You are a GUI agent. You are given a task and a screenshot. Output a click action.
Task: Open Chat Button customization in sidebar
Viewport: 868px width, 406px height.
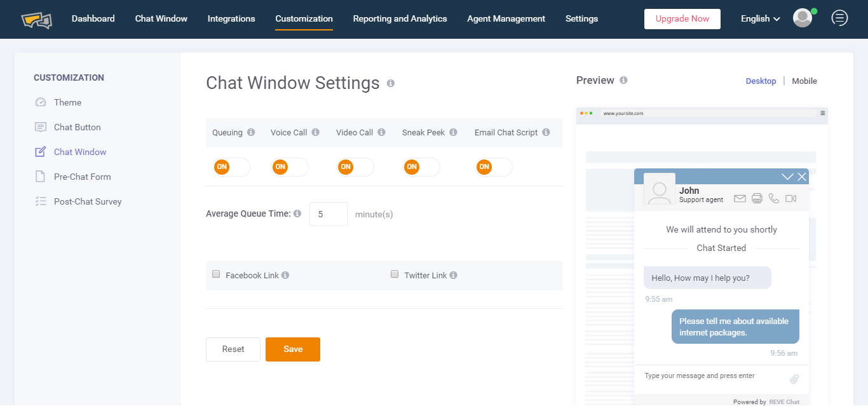pyautogui.click(x=78, y=127)
